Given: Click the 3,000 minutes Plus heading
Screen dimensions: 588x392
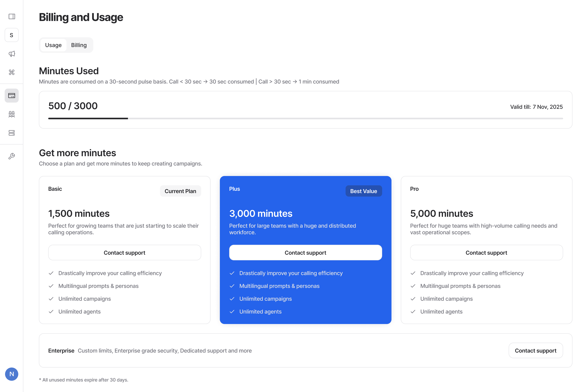Looking at the screenshot, I should point(261,214).
